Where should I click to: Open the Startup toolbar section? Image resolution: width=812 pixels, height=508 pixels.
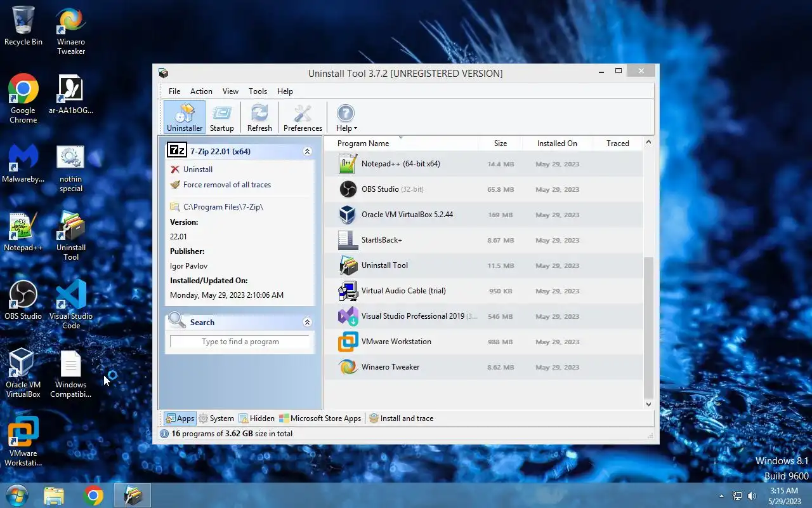click(x=222, y=118)
